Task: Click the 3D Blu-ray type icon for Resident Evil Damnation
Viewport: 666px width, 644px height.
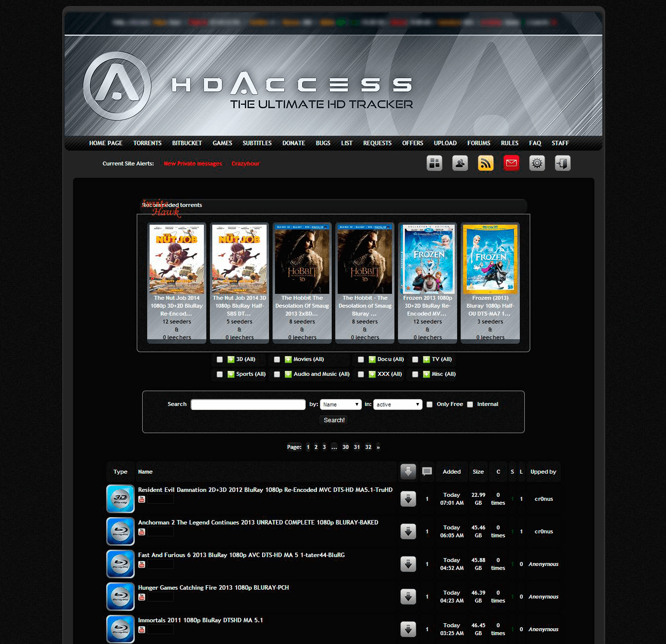Action: click(x=120, y=499)
